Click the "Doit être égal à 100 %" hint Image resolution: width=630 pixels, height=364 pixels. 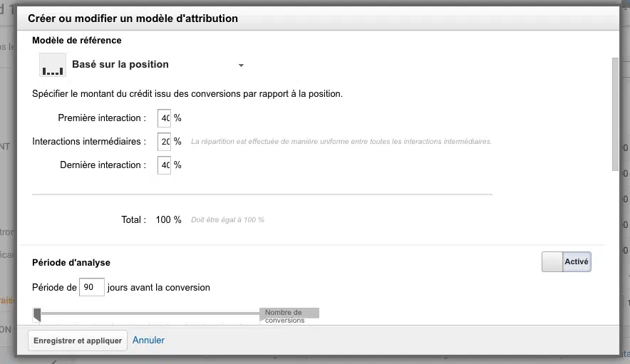[227, 220]
